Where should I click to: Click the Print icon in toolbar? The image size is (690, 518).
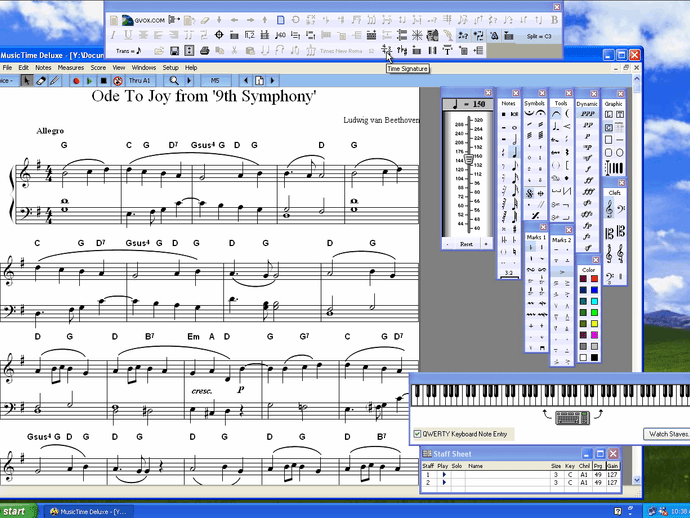tap(204, 51)
